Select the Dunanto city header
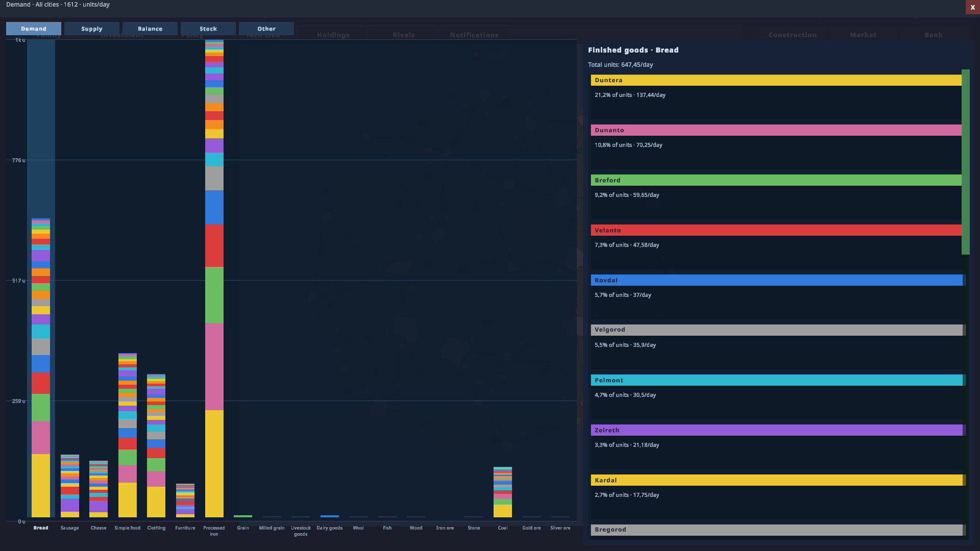 click(x=776, y=130)
